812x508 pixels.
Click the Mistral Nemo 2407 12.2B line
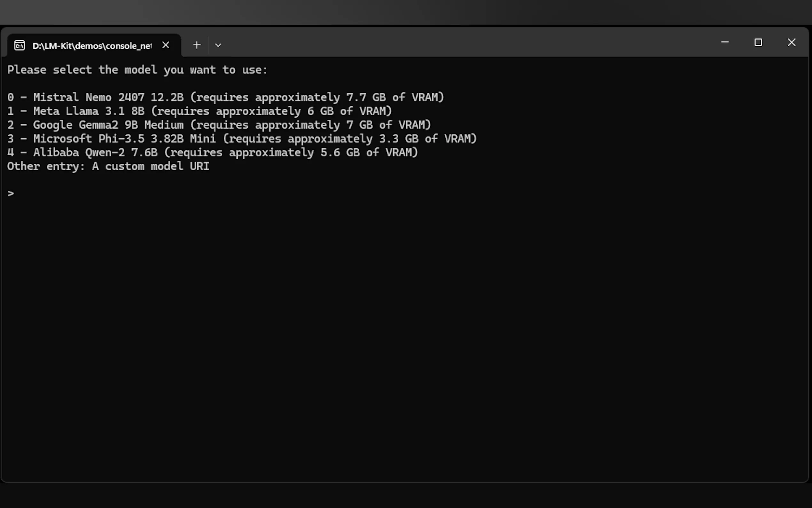point(225,98)
